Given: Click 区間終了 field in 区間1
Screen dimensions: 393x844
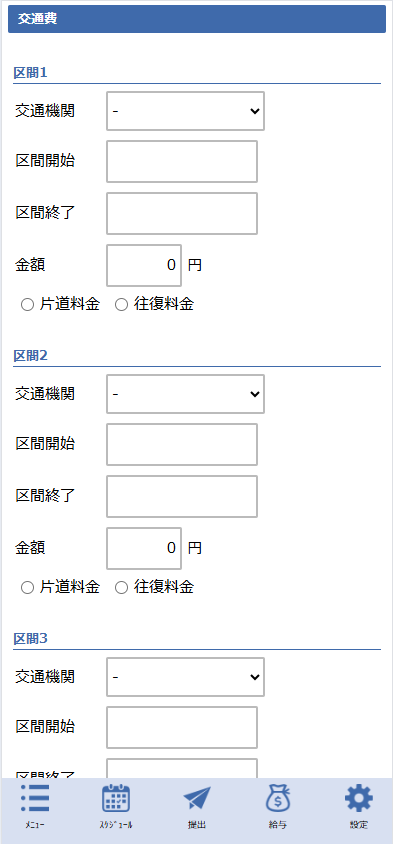Looking at the screenshot, I should (182, 214).
